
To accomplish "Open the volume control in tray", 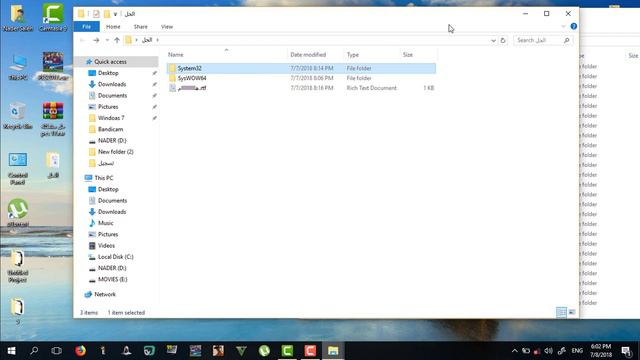I will coord(548,351).
